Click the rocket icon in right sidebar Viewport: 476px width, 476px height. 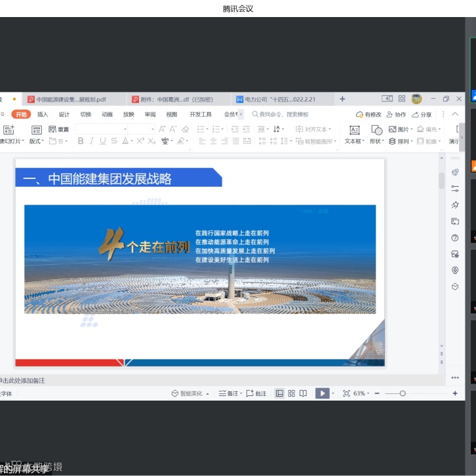coord(455,172)
